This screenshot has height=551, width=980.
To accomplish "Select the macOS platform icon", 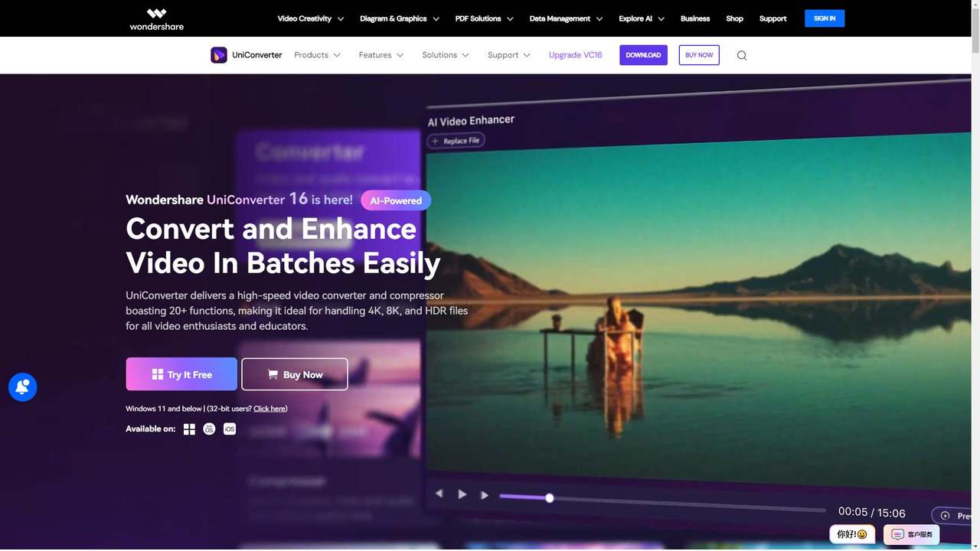I will 209,429.
